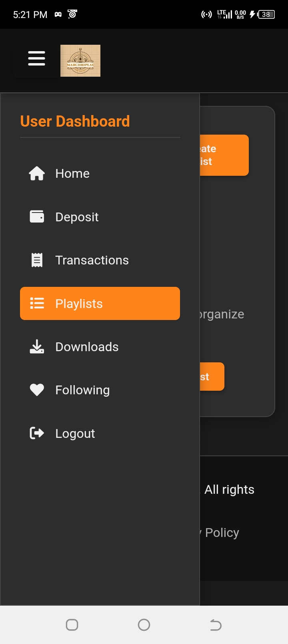
Task: Select the Following heart icon
Action: (x=37, y=390)
